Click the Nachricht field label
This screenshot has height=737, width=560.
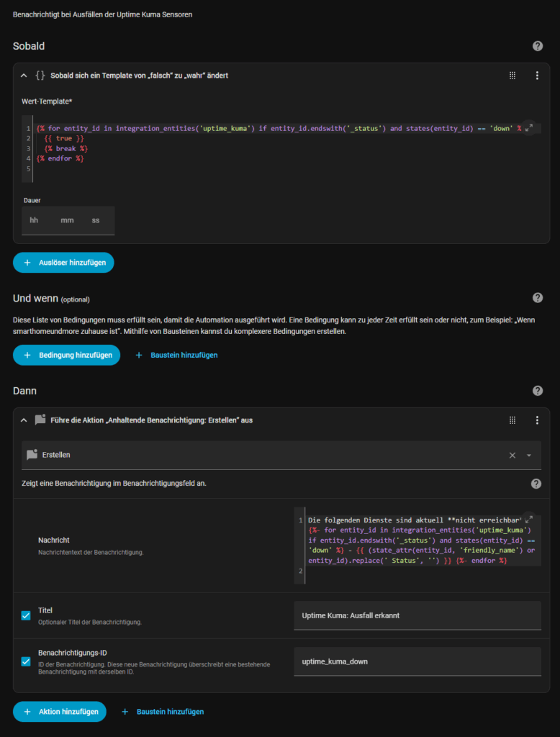pos(53,541)
